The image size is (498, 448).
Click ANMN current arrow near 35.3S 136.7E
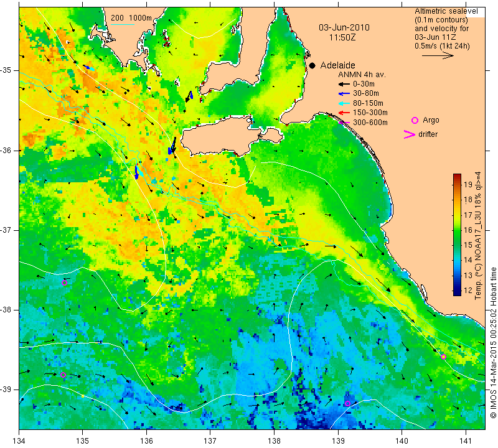(x=189, y=96)
